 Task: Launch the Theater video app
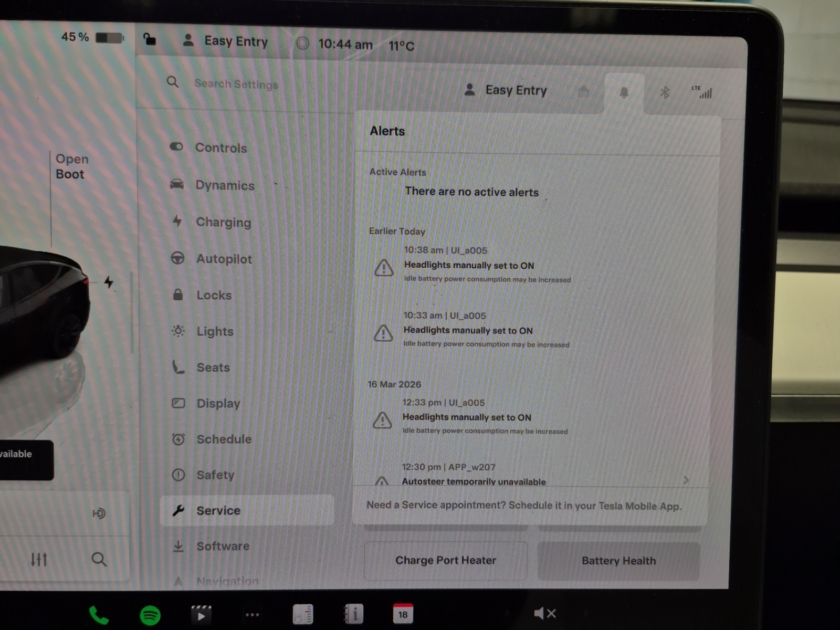[201, 614]
